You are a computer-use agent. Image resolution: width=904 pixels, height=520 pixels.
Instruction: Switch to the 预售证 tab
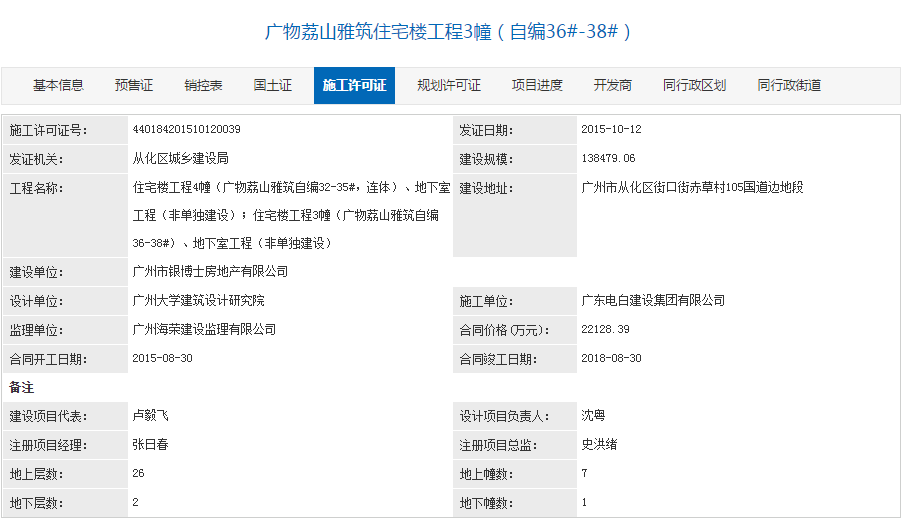134,85
